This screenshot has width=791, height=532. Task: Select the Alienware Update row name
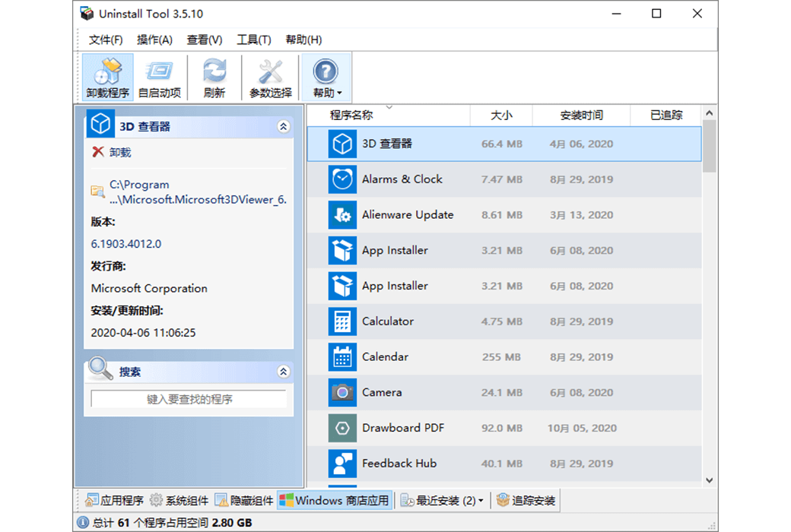coord(408,215)
